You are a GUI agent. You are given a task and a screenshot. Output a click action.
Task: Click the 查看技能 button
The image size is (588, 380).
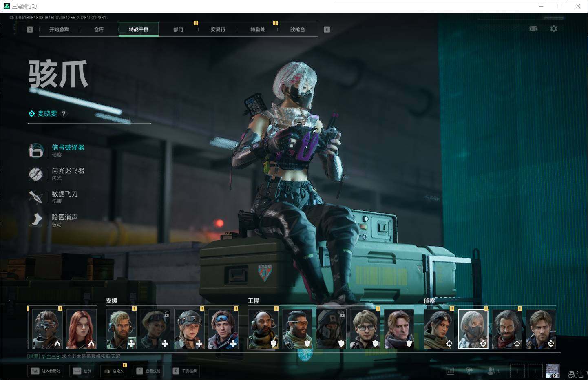[148, 371]
